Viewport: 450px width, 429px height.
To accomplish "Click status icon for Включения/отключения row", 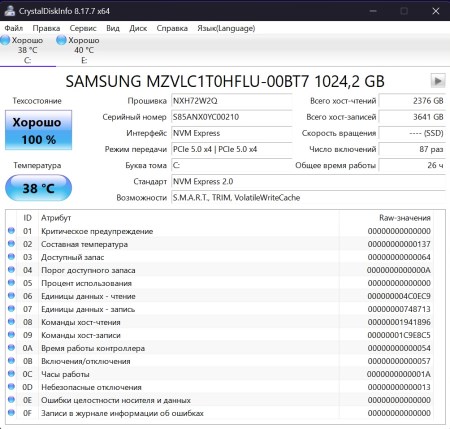I will [x=11, y=361].
